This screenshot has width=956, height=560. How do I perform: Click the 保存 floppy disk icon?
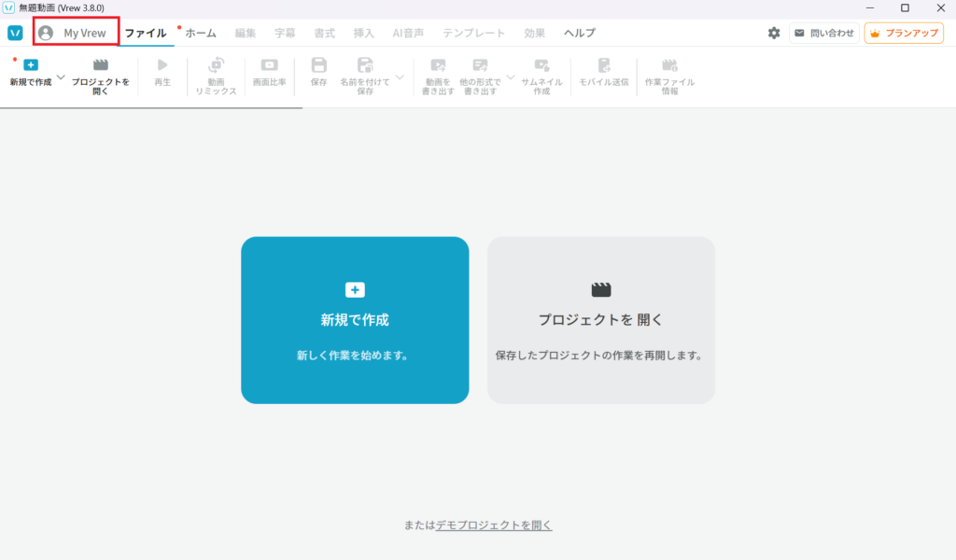pyautogui.click(x=318, y=65)
